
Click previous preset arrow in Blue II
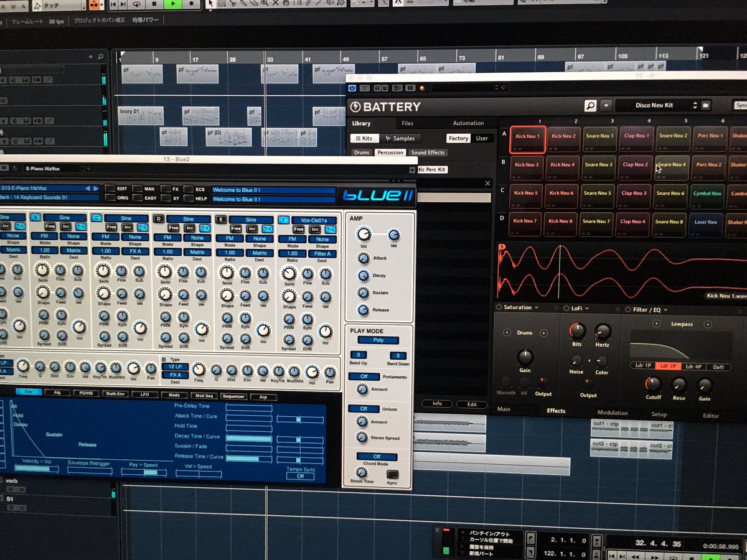click(x=88, y=188)
